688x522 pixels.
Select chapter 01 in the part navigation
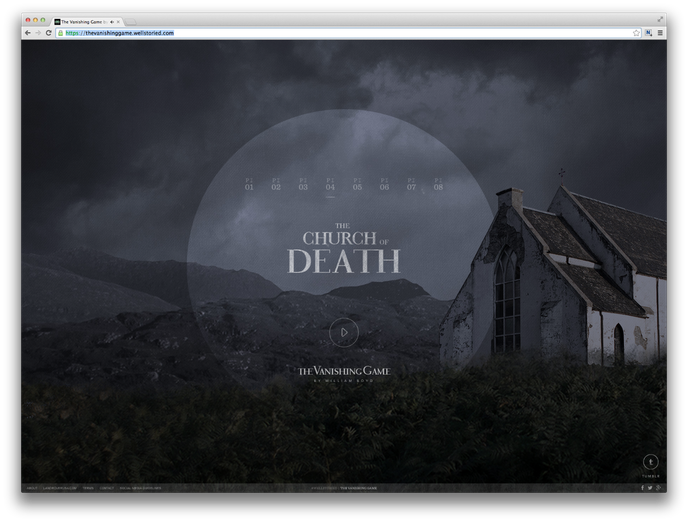[x=249, y=185]
